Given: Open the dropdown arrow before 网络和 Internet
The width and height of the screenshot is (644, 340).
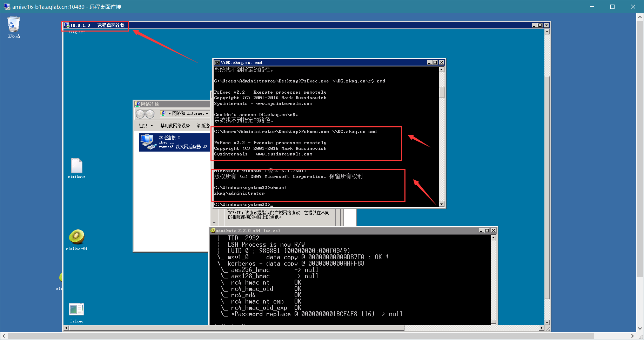Looking at the screenshot, I should [x=169, y=114].
